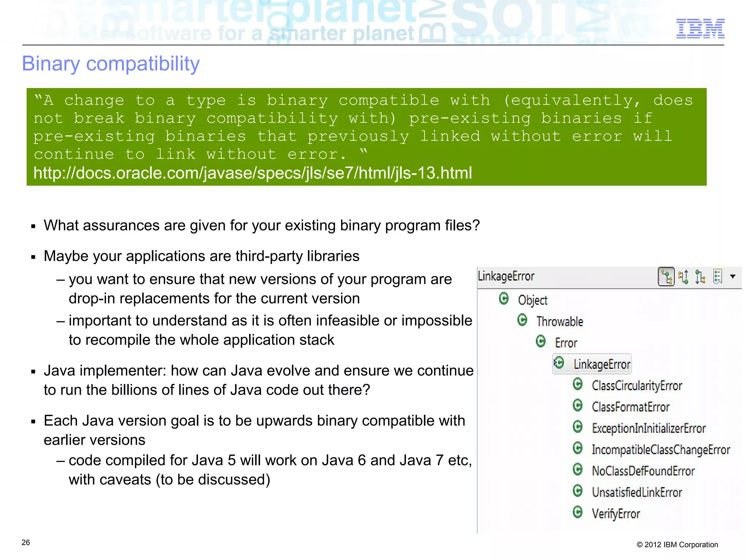Click the hierarchy history list icon
Viewport: 747px width, 560px height.
pyautogui.click(x=717, y=277)
